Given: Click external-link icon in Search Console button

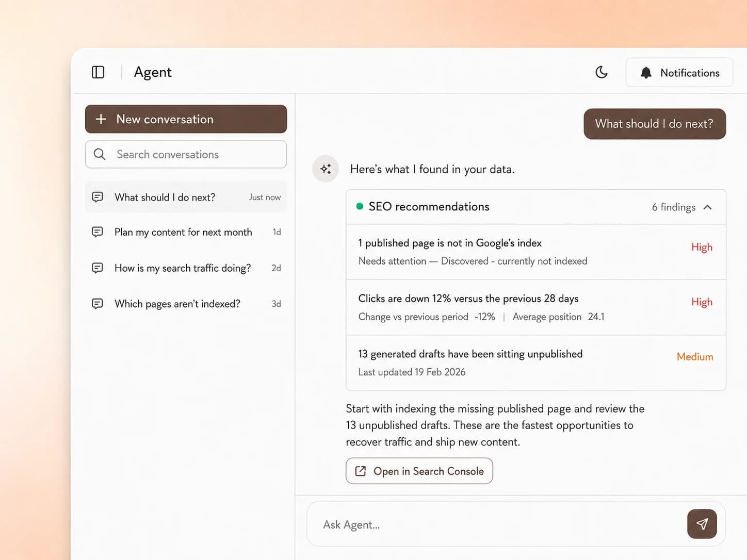Looking at the screenshot, I should (361, 471).
